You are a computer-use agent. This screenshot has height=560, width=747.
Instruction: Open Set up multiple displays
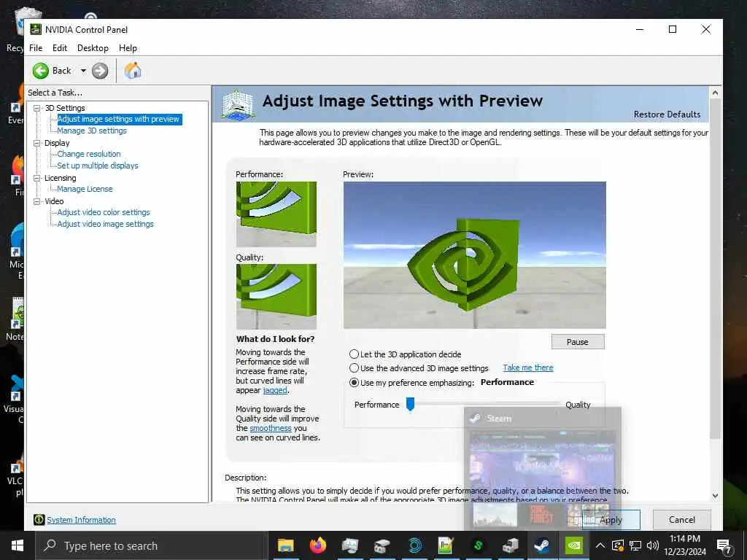[98, 166]
